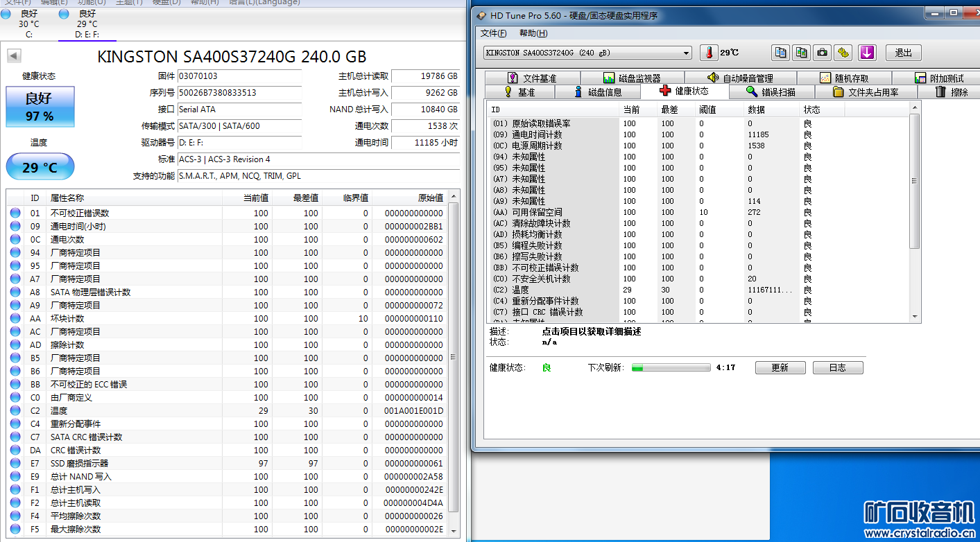Select the 平均擦除次数 row
The width and height of the screenshot is (980, 542).
[227, 516]
